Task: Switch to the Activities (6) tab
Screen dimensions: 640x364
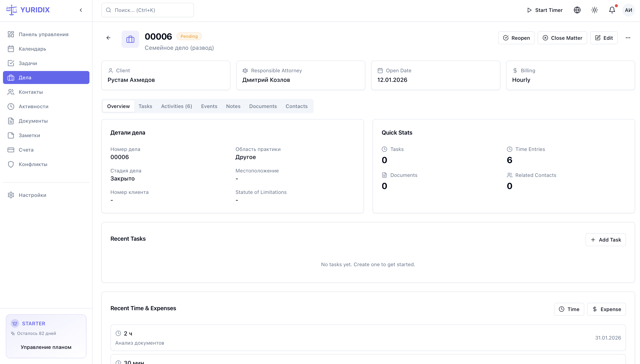Action: click(176, 106)
